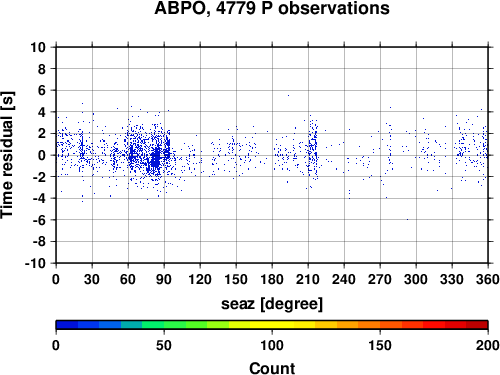Click the orange section of the colorbar
This screenshot has width=500, height=375.
[358, 325]
